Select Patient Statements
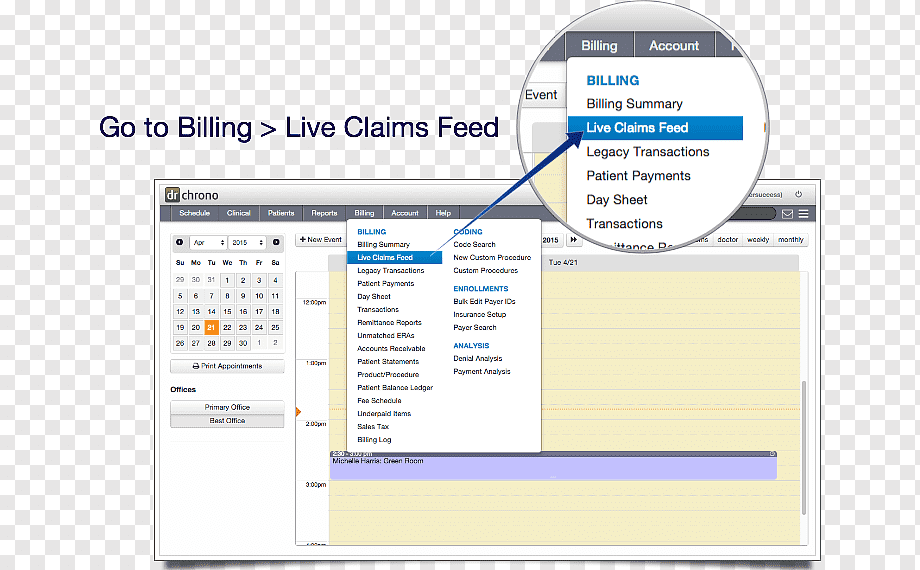Viewport: 920px width, 570px height. point(388,362)
